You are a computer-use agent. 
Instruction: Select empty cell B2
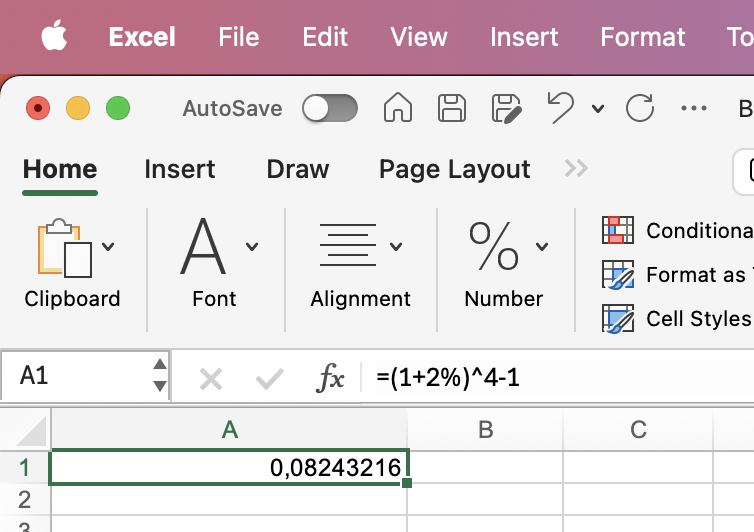pos(485,500)
